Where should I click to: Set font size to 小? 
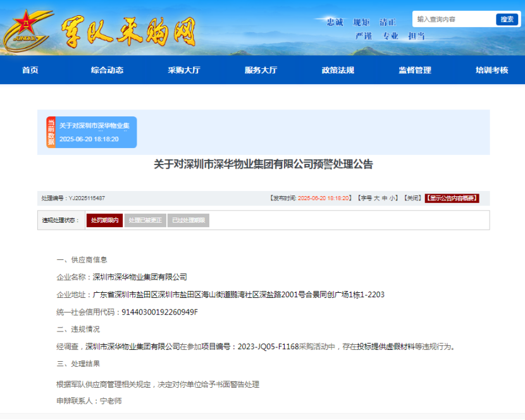[x=392, y=198]
